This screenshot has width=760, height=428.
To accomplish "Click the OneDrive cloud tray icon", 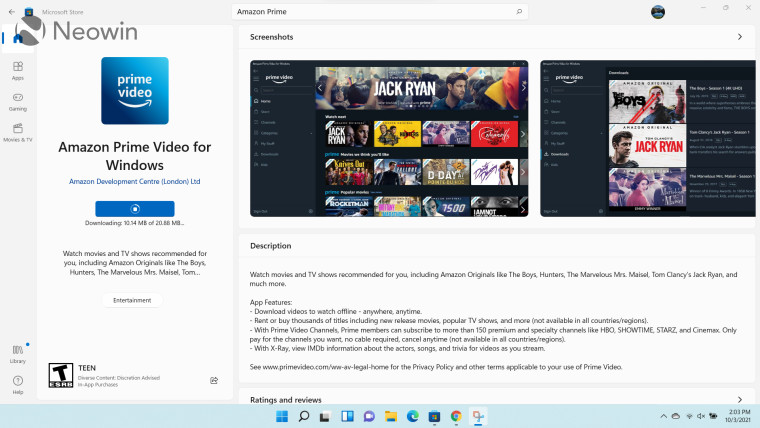I will tap(675, 416).
